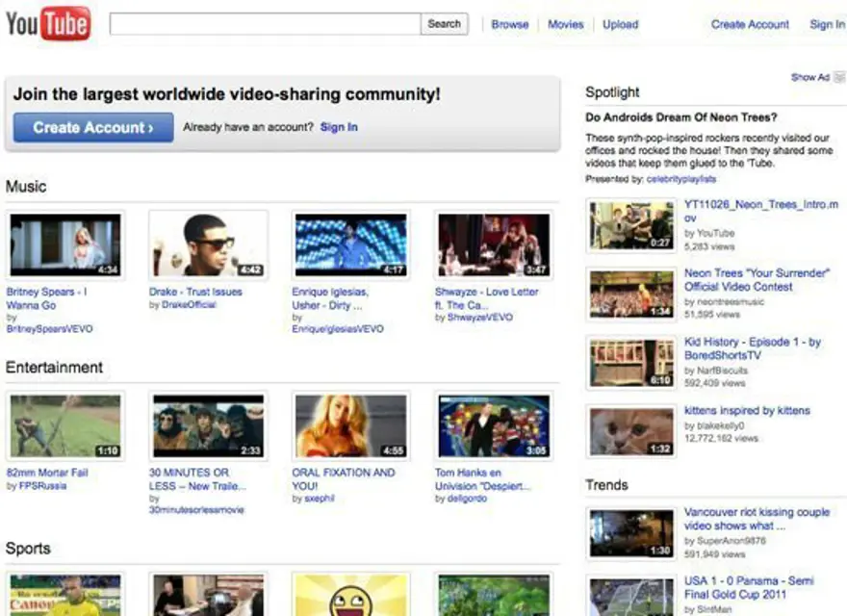
Task: Open the Sports awesome smiley face thumbnail
Action: click(351, 594)
